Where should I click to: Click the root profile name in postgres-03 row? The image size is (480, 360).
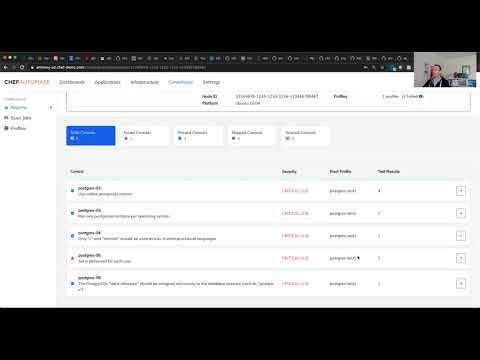tap(343, 213)
